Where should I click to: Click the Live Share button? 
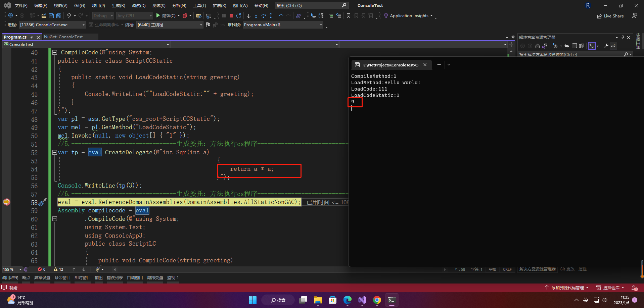click(610, 16)
